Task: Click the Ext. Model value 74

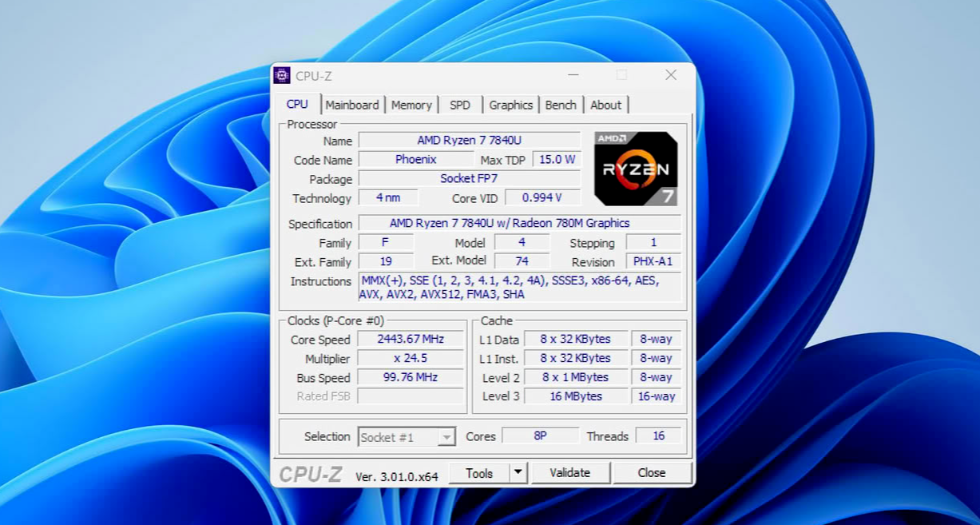Action: [522, 262]
